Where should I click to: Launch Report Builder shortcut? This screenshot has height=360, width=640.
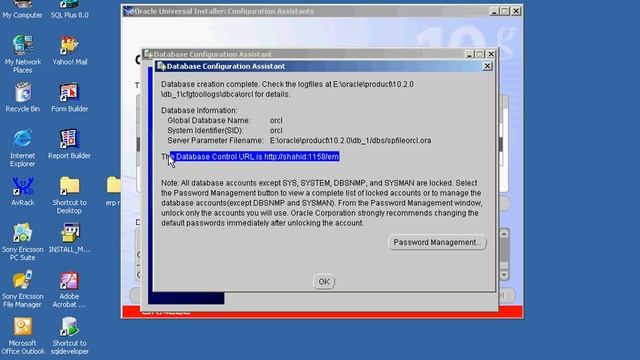[69, 144]
